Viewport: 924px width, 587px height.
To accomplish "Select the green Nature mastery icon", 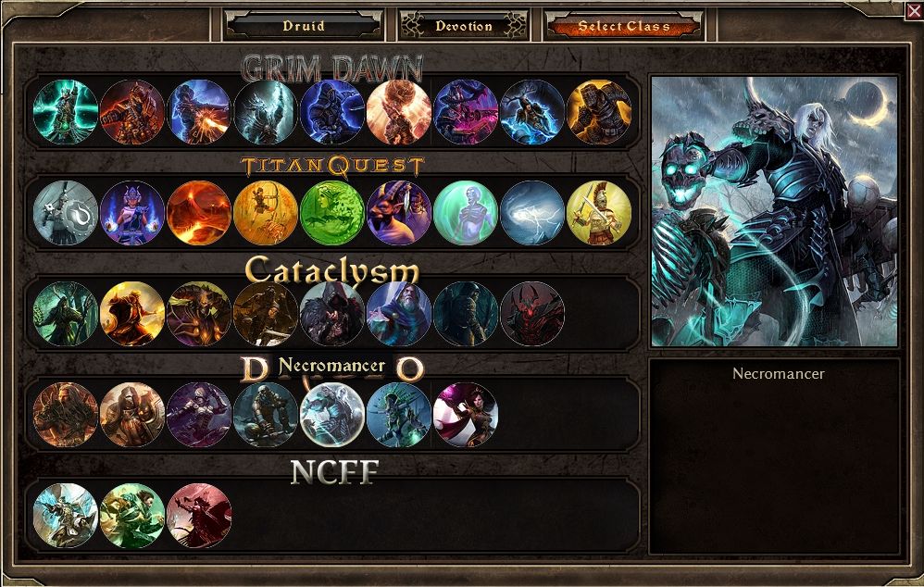I will pyautogui.click(x=331, y=213).
